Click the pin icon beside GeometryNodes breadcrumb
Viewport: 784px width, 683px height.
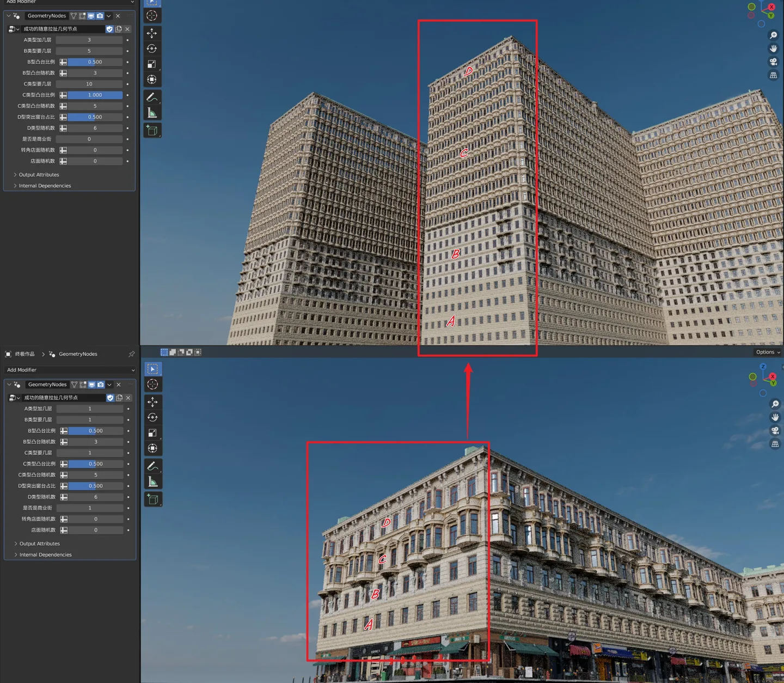point(131,354)
